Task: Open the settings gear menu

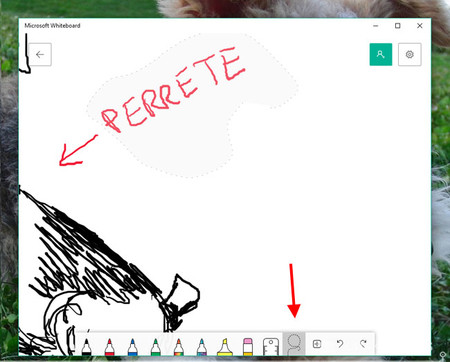Action: click(410, 54)
